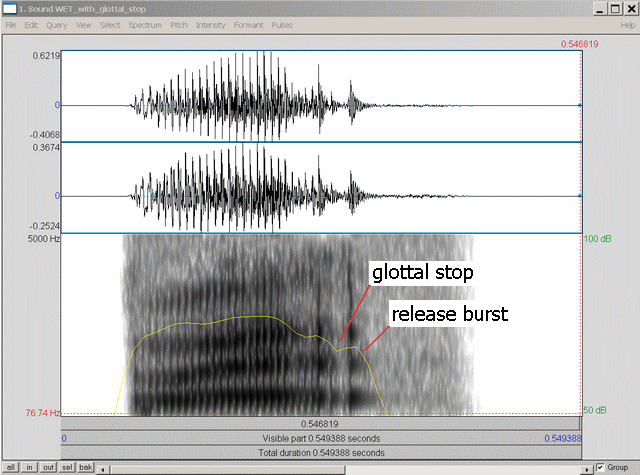Expand the Pitch menu
The height and width of the screenshot is (475, 640).
click(x=179, y=24)
